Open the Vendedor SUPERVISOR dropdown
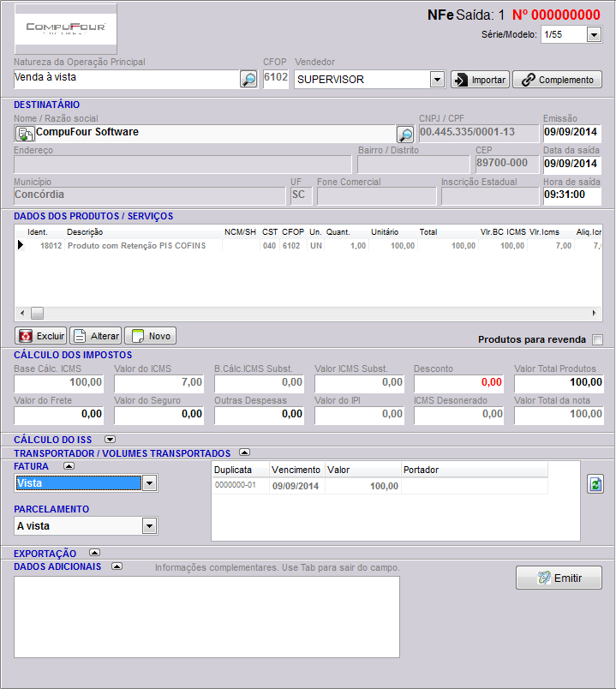 437,80
